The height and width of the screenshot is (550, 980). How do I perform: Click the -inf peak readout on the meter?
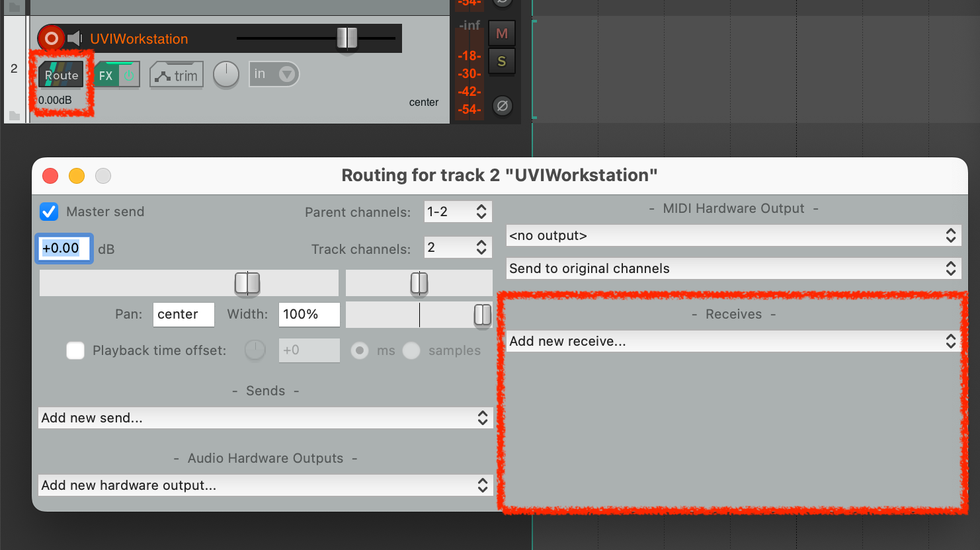click(469, 25)
